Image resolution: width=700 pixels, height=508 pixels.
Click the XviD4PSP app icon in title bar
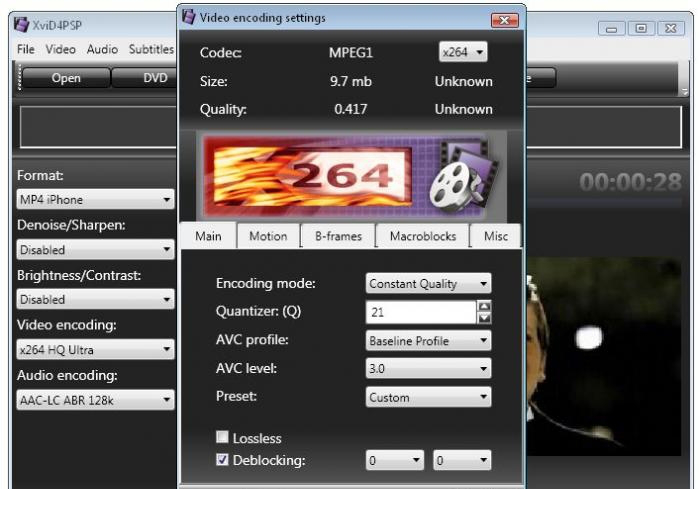tap(21, 25)
